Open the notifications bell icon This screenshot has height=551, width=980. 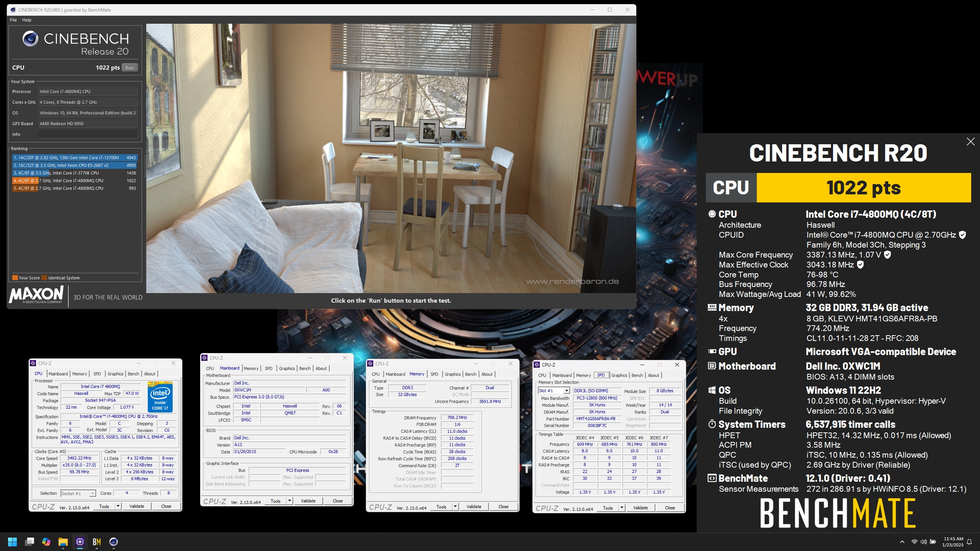point(969,542)
